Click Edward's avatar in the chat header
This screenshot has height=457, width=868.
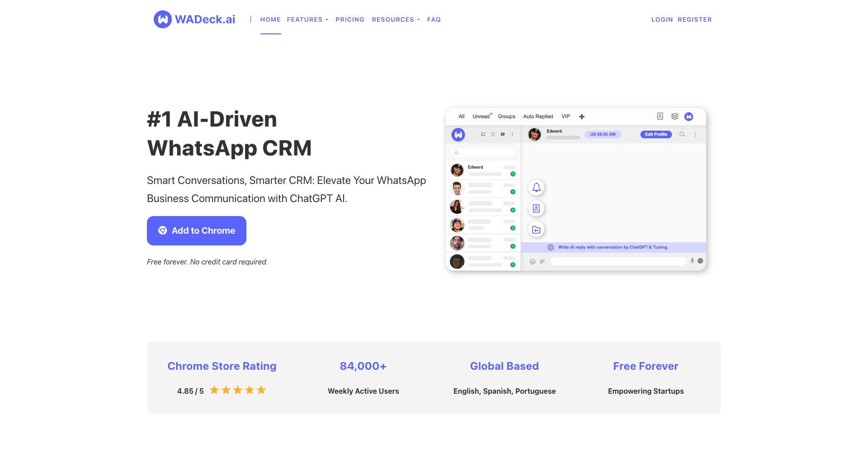point(534,134)
